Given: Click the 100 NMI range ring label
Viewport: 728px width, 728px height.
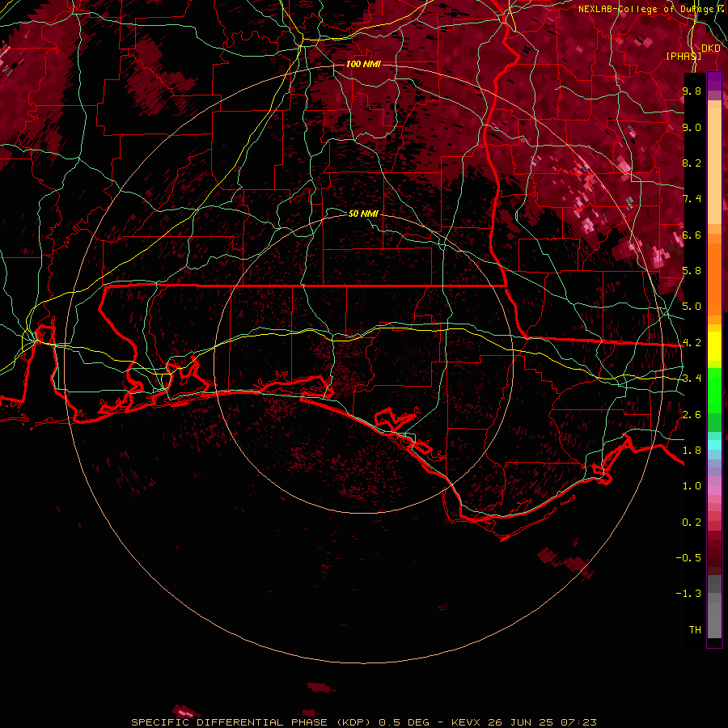Looking at the screenshot, I should point(363,64).
